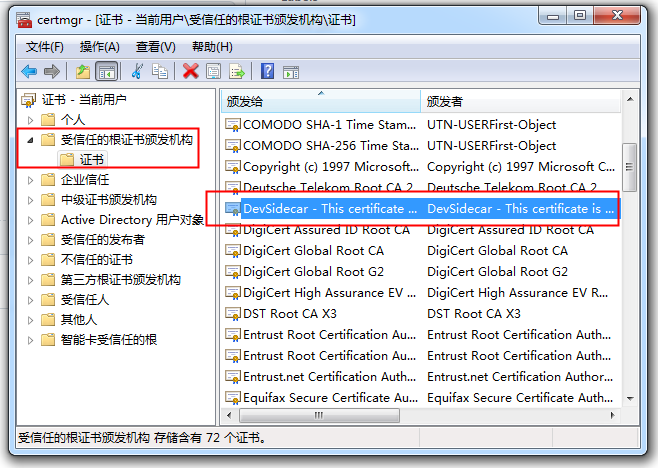This screenshot has width=658, height=468.
Task: Click the 证书 subfolder icon in tree
Action: [x=67, y=159]
